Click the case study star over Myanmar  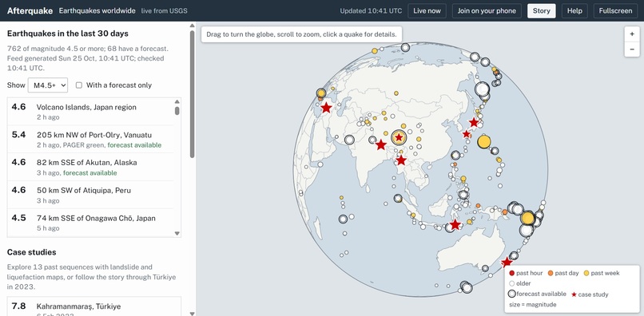(401, 160)
